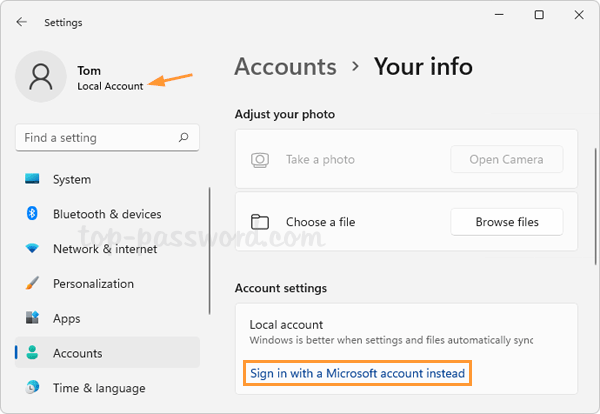
Task: Click the camera icon beside Take a photo
Action: click(x=260, y=160)
